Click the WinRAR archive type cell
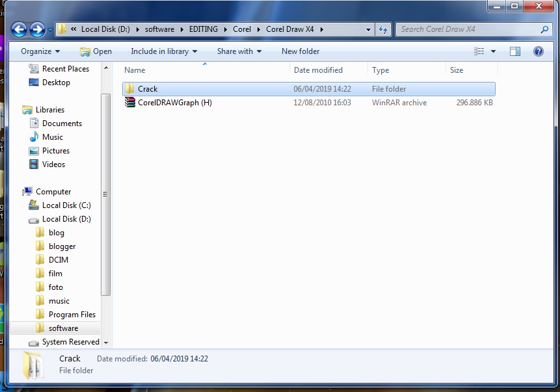Screen dimensions: 560x392 [x=399, y=103]
